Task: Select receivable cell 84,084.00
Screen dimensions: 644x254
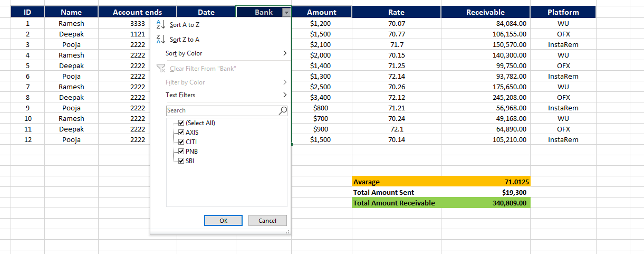Action: (x=486, y=23)
